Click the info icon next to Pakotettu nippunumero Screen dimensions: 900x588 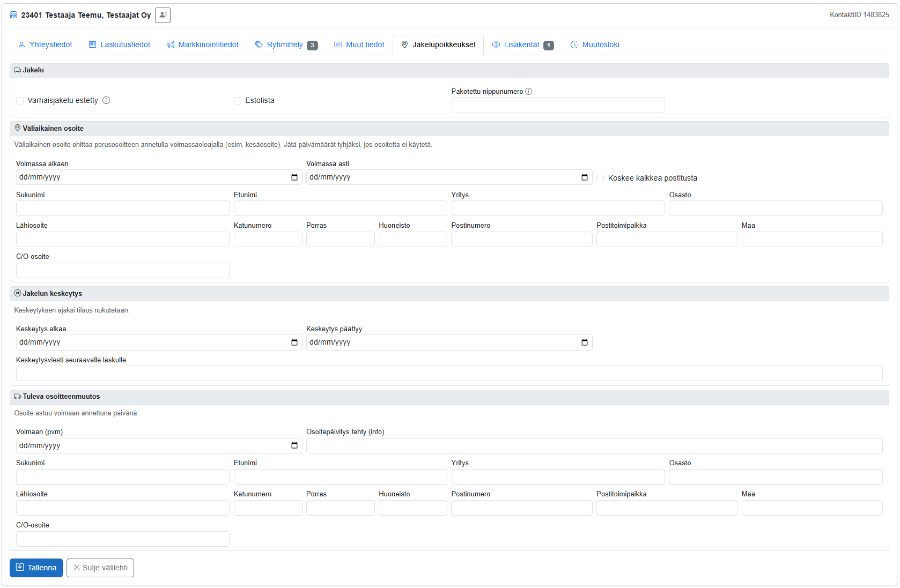tap(529, 92)
